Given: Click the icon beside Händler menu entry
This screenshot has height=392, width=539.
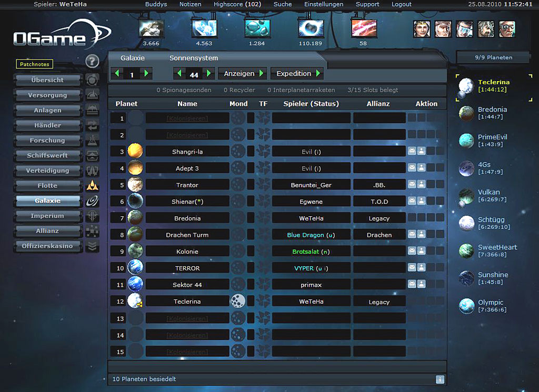Looking at the screenshot, I should 92,125.
